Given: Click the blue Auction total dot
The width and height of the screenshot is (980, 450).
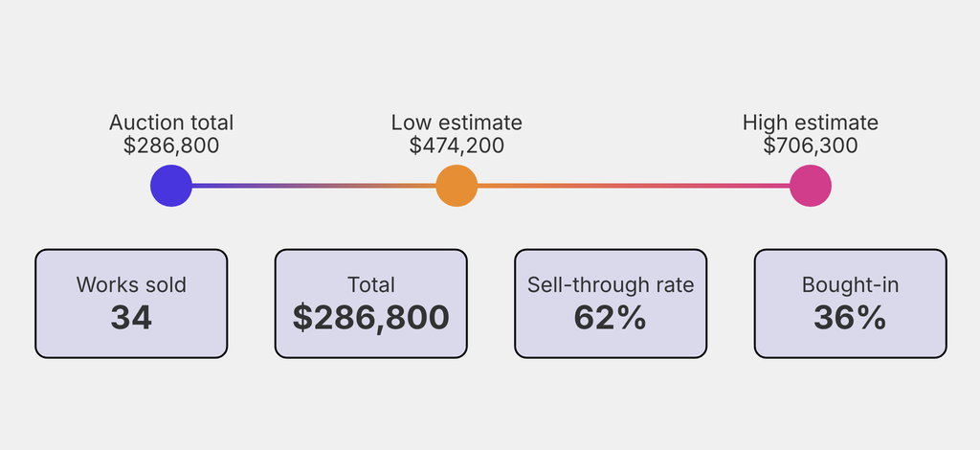Looking at the screenshot, I should (x=171, y=186).
